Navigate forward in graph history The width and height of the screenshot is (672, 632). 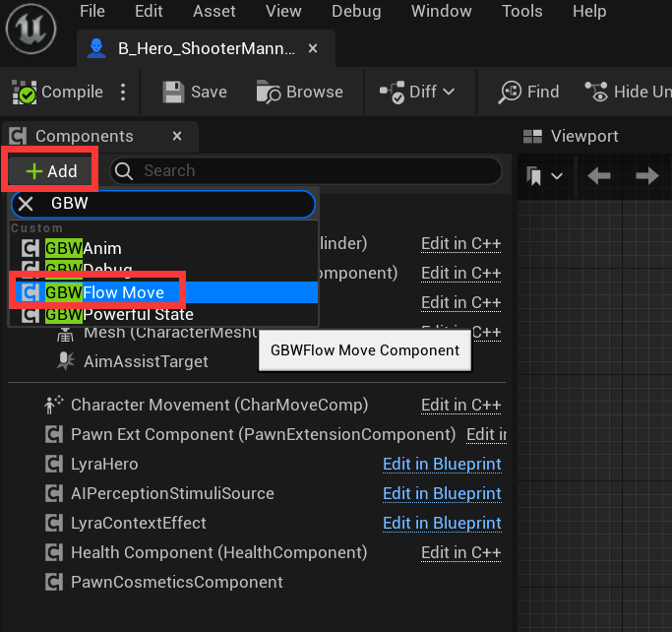(646, 176)
